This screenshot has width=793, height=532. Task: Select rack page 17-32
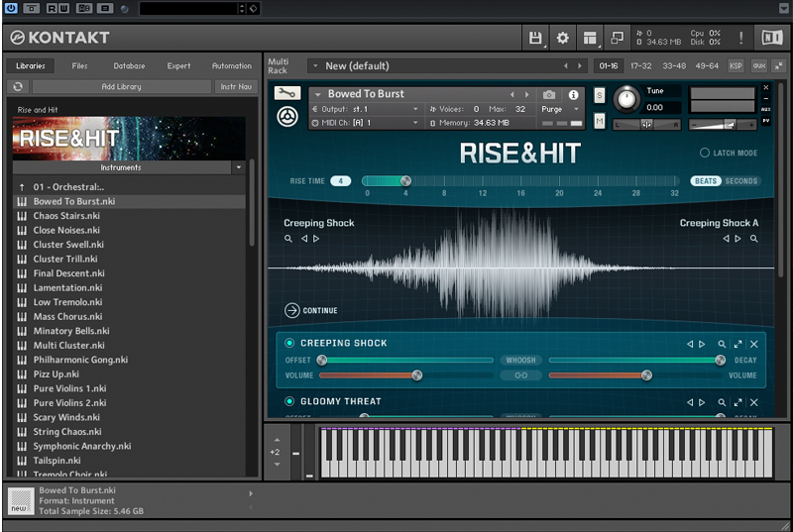(x=640, y=65)
